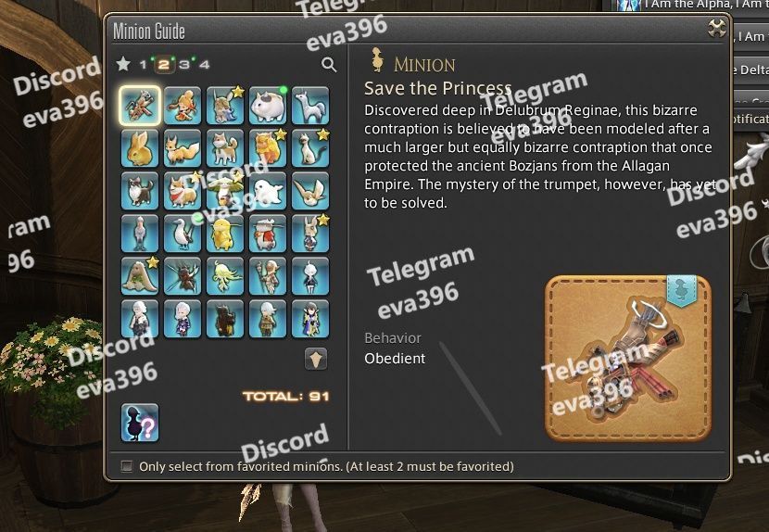Close the Minion Guide window

tap(716, 28)
